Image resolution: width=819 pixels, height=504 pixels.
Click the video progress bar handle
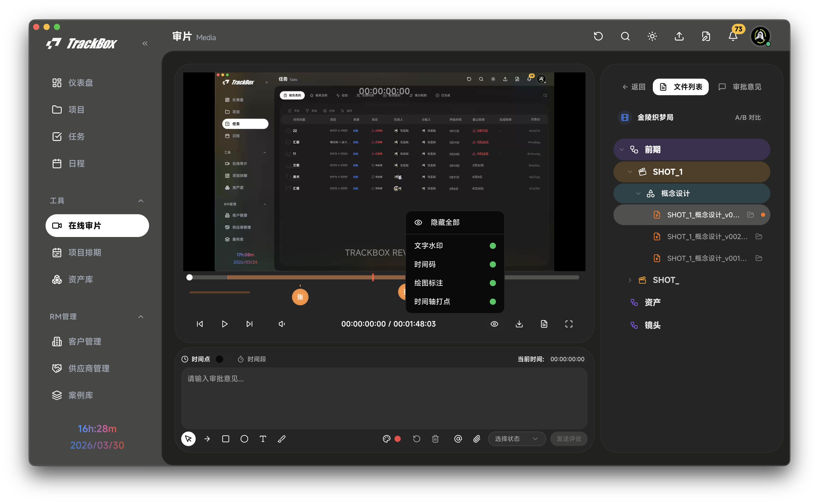click(189, 277)
